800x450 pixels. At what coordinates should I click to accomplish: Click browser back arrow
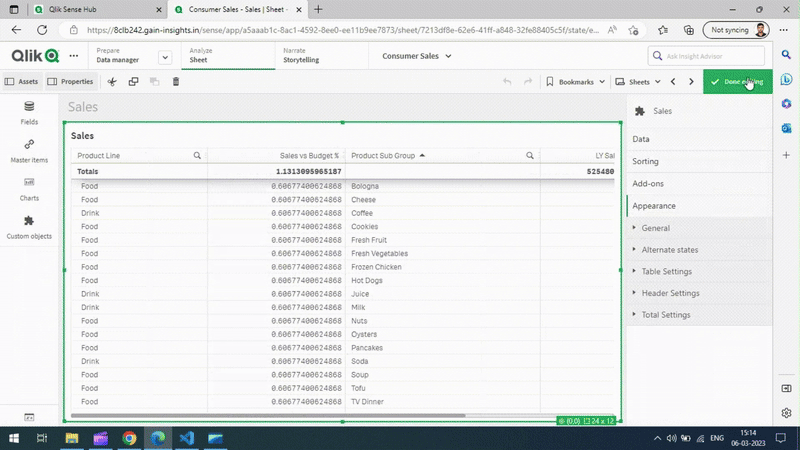tap(16, 30)
